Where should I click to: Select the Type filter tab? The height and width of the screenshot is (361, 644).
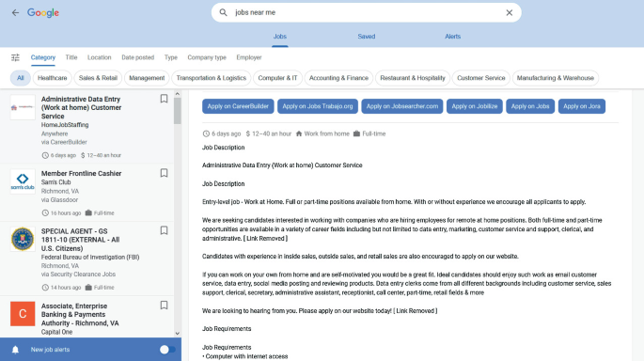coord(171,57)
